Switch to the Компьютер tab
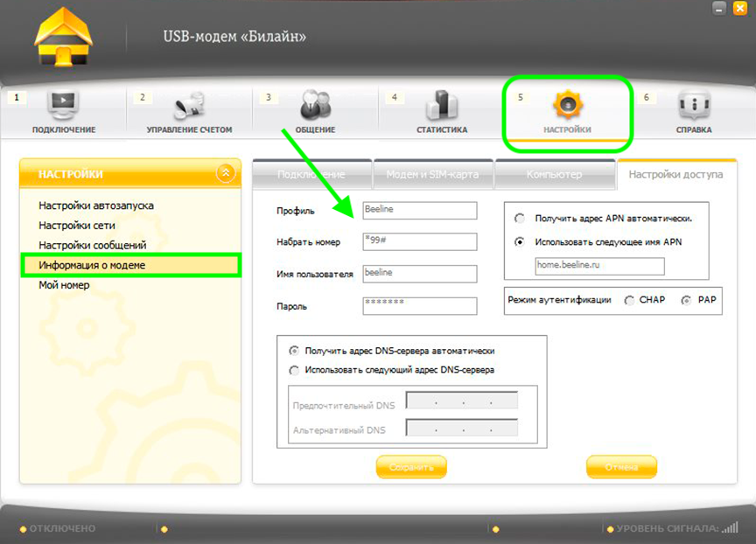 point(555,174)
